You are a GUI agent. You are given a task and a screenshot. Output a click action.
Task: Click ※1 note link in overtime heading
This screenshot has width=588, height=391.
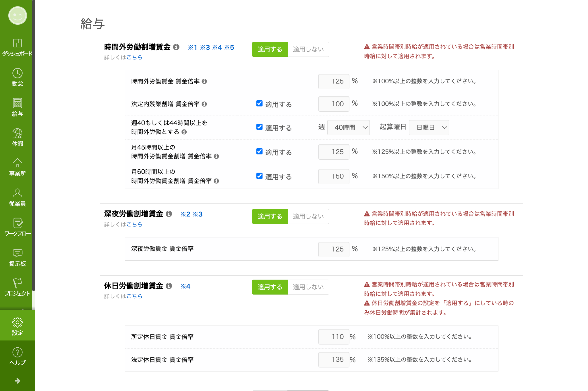click(x=192, y=47)
